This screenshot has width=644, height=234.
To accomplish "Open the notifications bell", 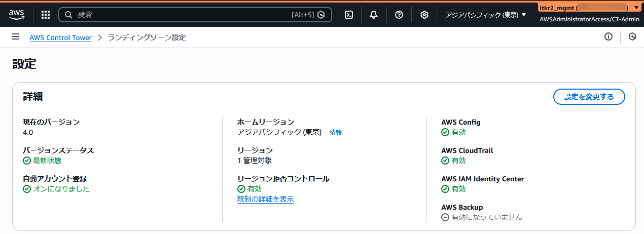I will pos(374,15).
